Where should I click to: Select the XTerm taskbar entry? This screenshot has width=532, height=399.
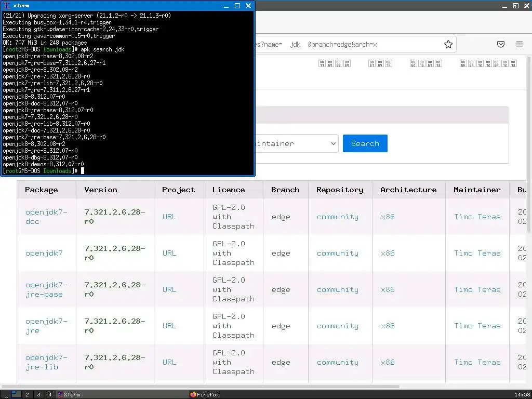[x=122, y=394]
